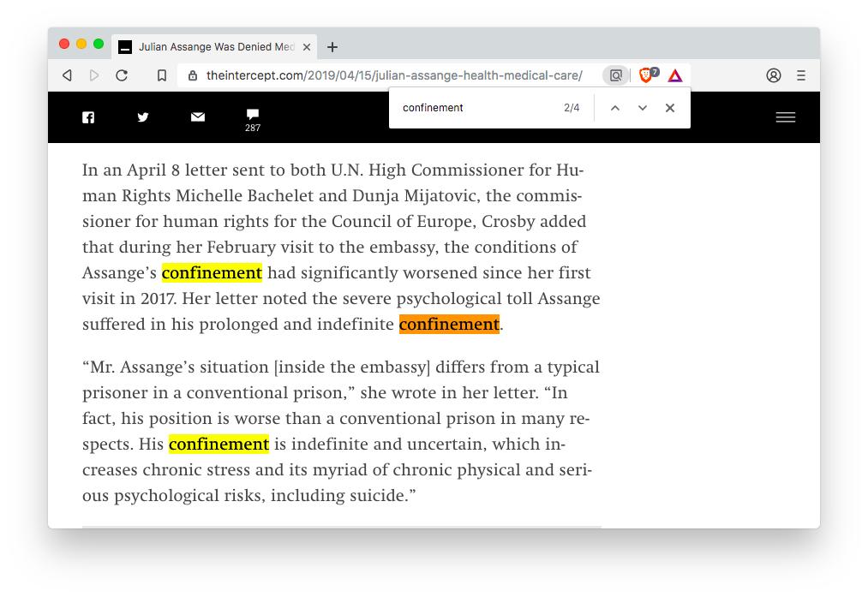Open the user profile icon

(x=774, y=75)
